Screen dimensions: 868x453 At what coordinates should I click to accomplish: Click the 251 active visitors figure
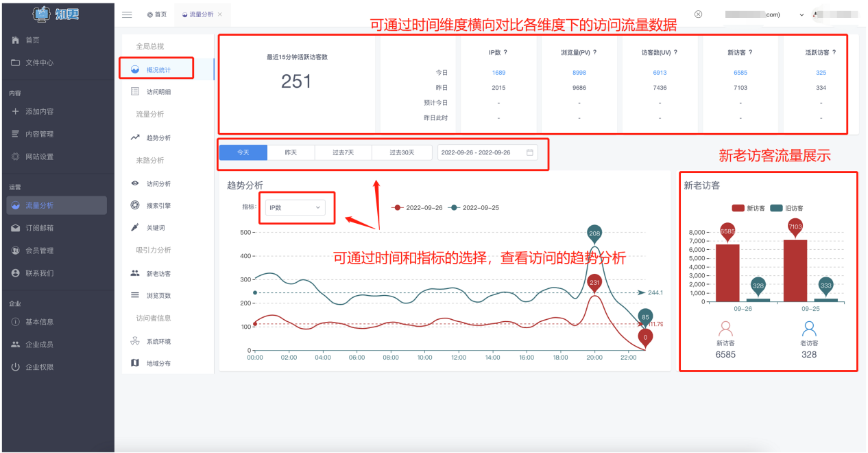coord(296,82)
